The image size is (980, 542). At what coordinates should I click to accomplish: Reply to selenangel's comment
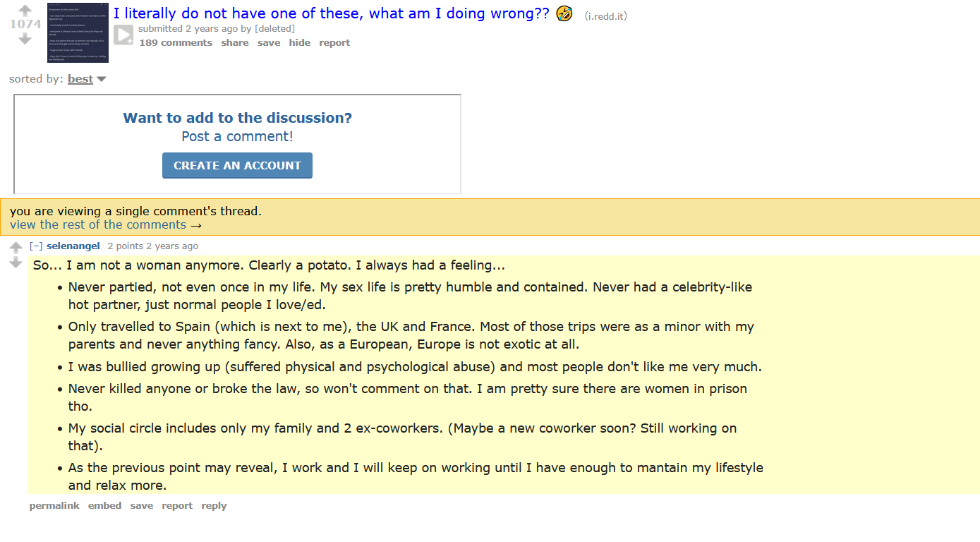(214, 505)
